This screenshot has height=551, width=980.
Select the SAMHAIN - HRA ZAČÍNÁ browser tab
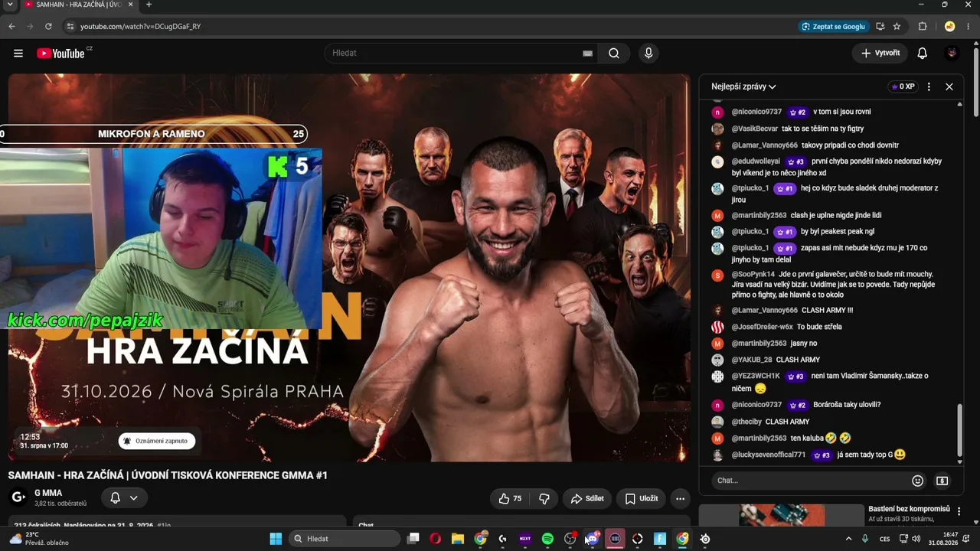(77, 5)
